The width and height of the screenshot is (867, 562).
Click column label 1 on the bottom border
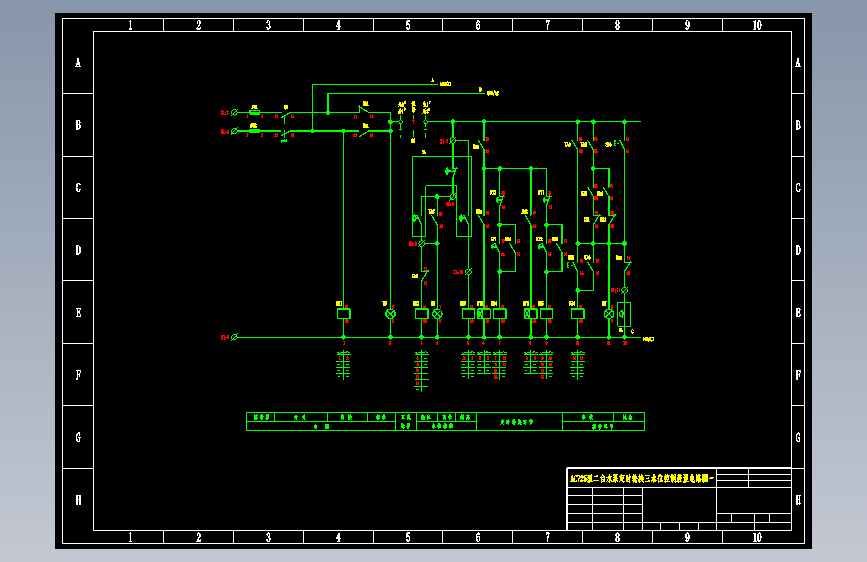click(x=130, y=537)
